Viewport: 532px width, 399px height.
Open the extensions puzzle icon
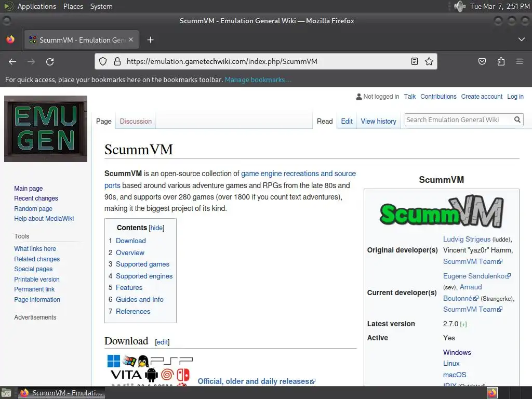click(x=501, y=61)
